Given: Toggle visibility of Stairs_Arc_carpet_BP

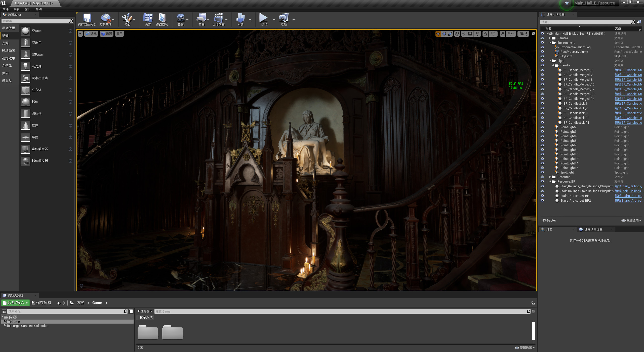Looking at the screenshot, I should (542, 196).
